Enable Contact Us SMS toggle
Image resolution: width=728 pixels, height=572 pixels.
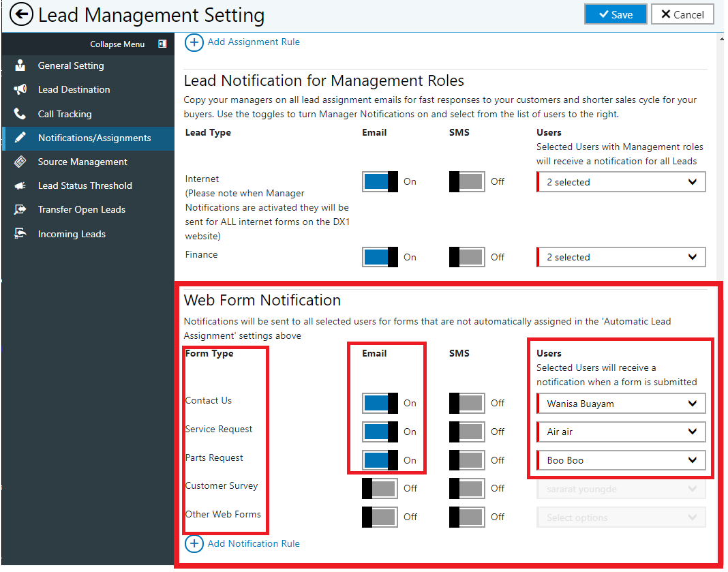tap(467, 403)
